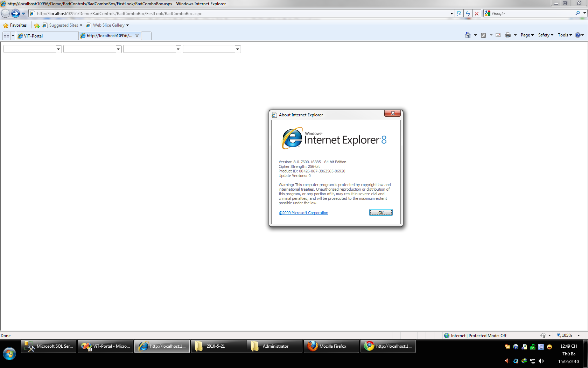Click the Forward navigation arrow button

(x=15, y=14)
